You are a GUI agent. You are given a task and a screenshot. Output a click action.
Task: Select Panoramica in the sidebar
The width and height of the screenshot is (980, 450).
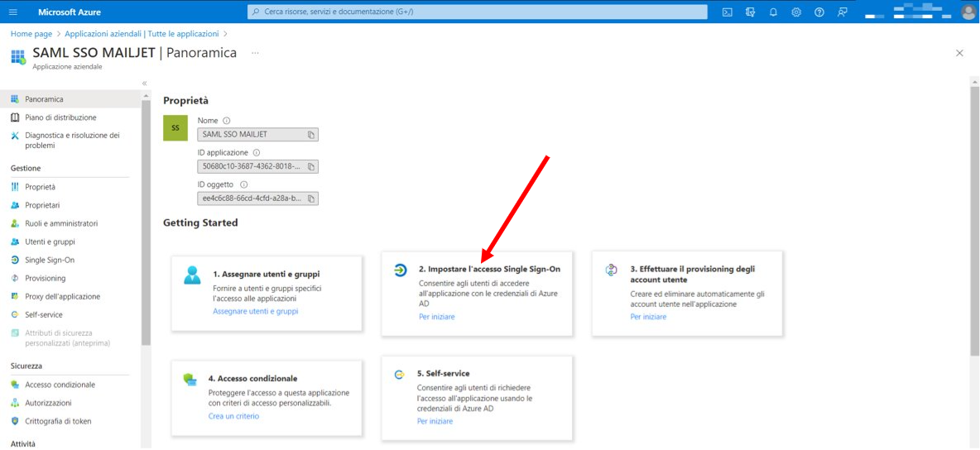tap(70, 98)
